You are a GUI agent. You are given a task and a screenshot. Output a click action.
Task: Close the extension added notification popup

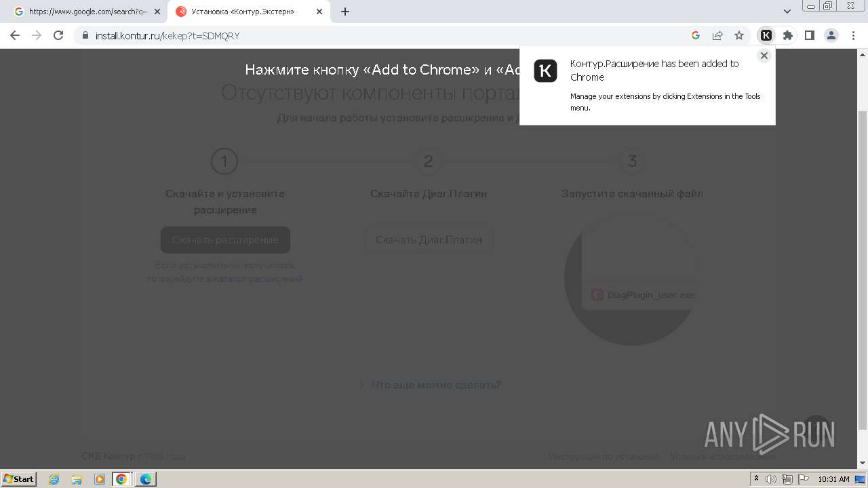click(x=764, y=56)
